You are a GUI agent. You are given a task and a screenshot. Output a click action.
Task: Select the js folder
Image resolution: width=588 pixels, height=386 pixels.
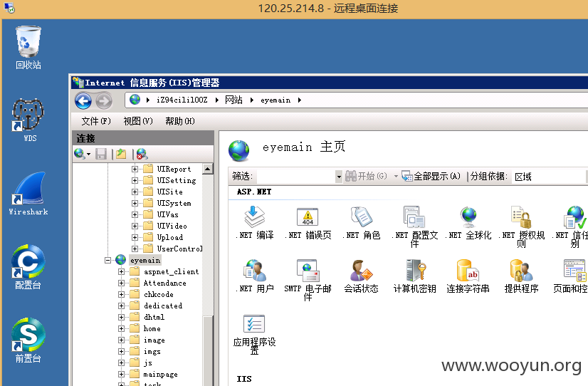coord(148,362)
